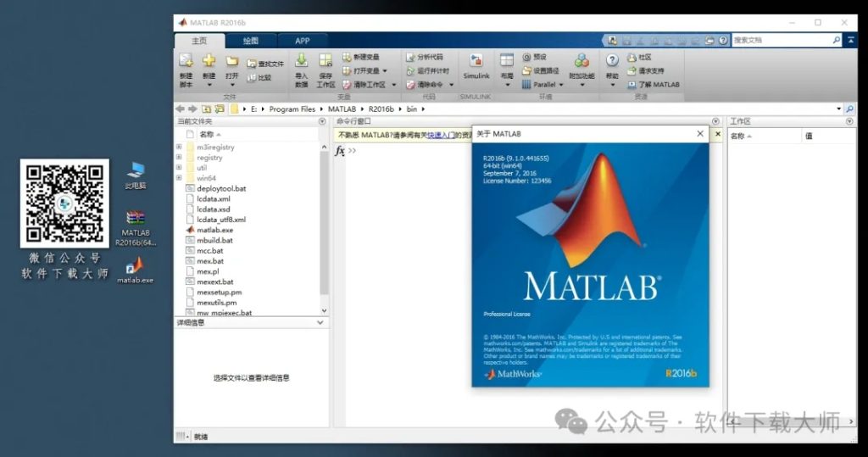Click Program Files in the path bar
The width and height of the screenshot is (868, 457).
(x=292, y=109)
